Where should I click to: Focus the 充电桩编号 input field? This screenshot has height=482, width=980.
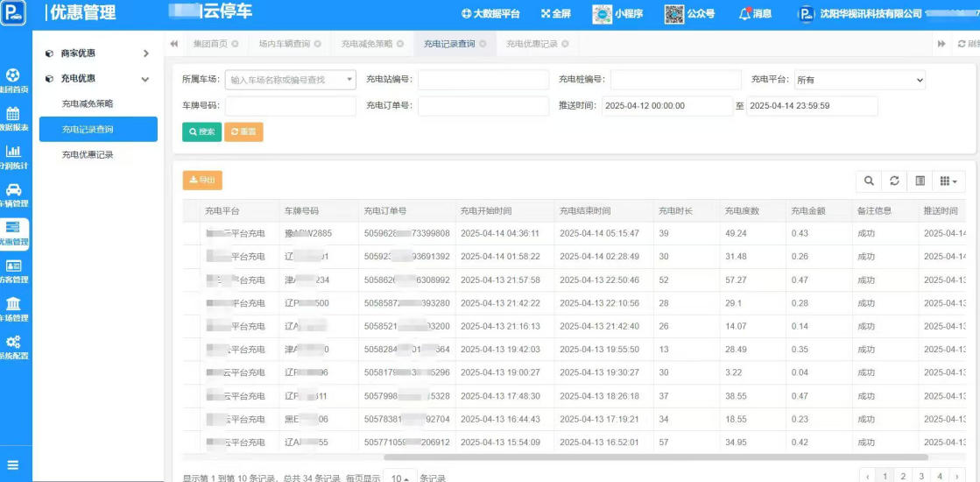pyautogui.click(x=675, y=80)
